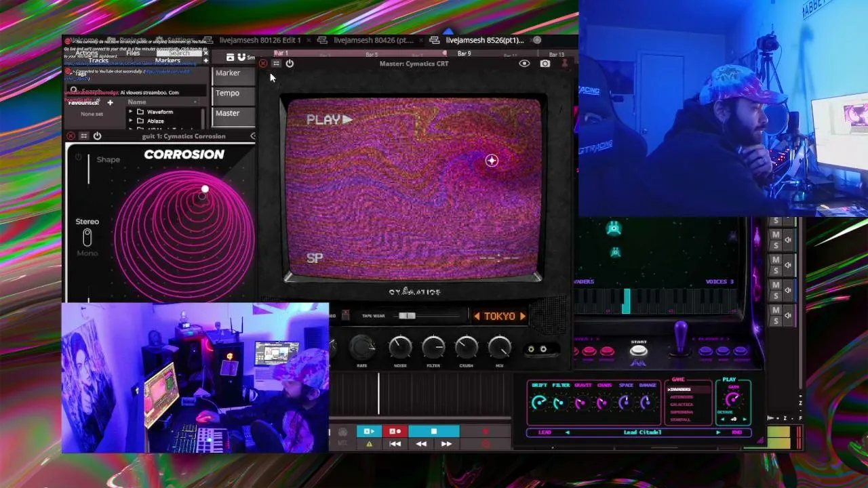Click yellow warning triangle icon
Image resolution: width=868 pixels, height=488 pixels.
click(x=369, y=444)
